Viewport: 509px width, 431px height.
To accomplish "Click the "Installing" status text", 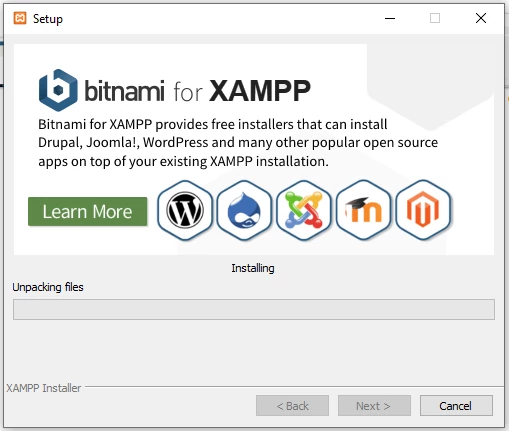I will (253, 268).
